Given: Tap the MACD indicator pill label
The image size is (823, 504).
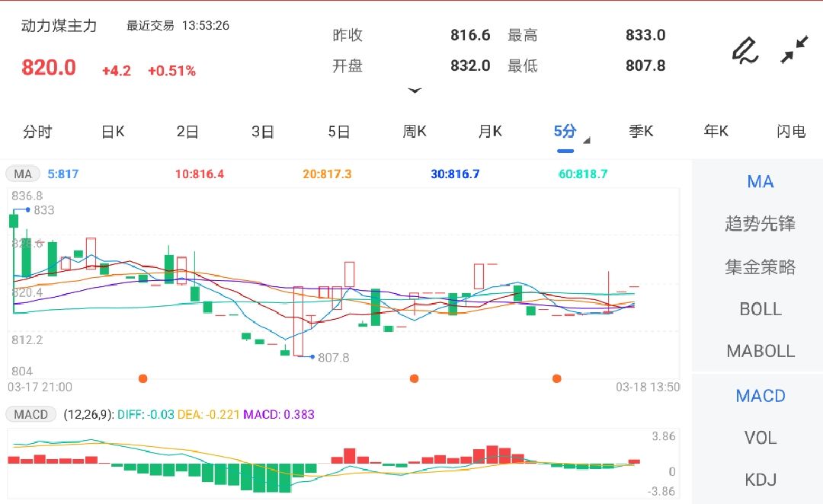Looking at the screenshot, I should click(30, 414).
